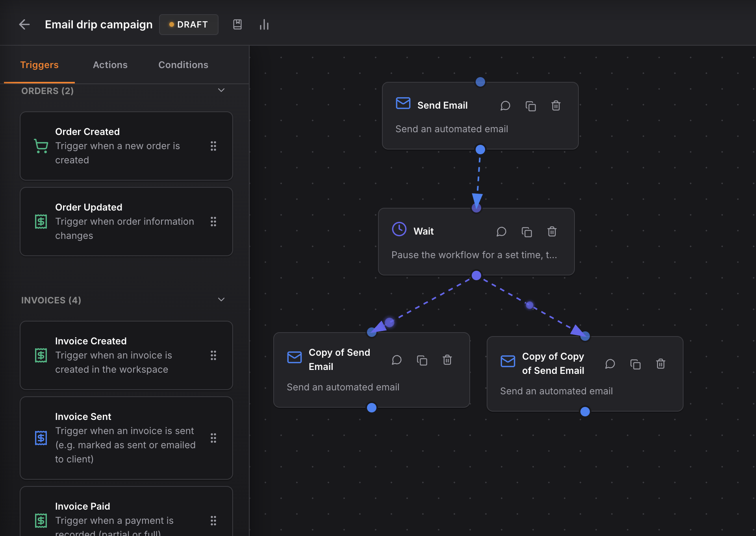Select the Order Updated trigger title
Screen dimensions: 756x536
89,207
